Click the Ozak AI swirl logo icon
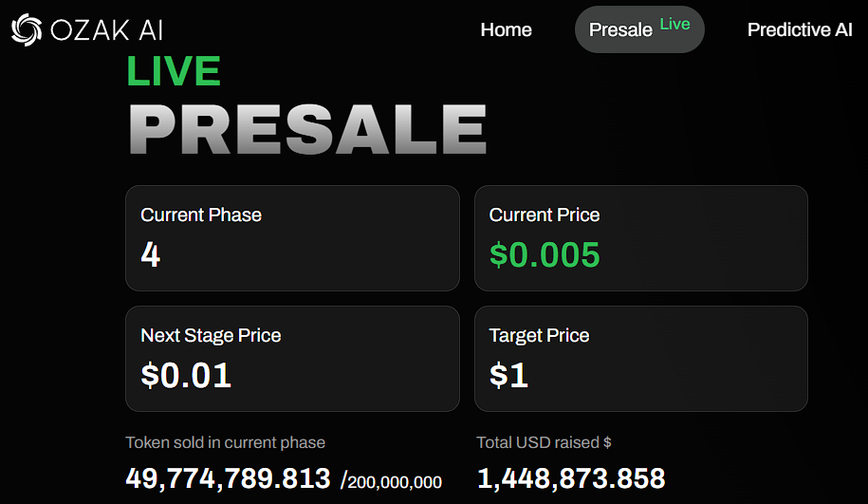Image resolution: width=868 pixels, height=504 pixels. [26, 29]
